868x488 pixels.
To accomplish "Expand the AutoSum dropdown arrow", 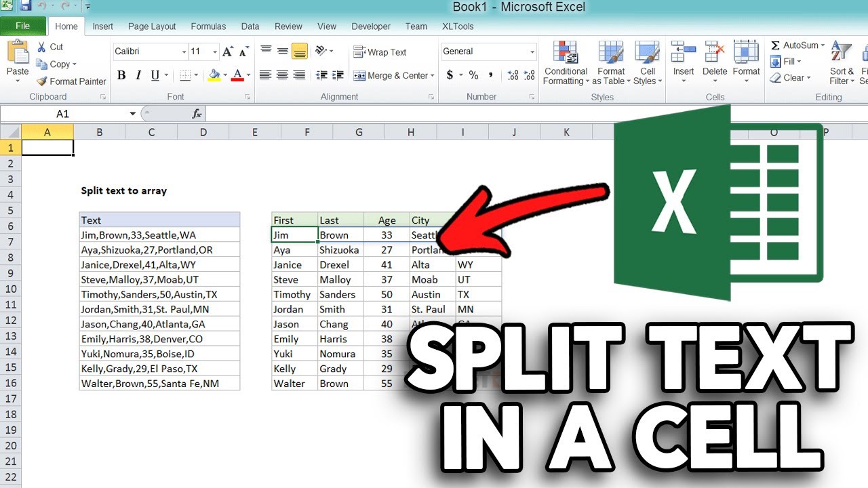I will click(823, 45).
